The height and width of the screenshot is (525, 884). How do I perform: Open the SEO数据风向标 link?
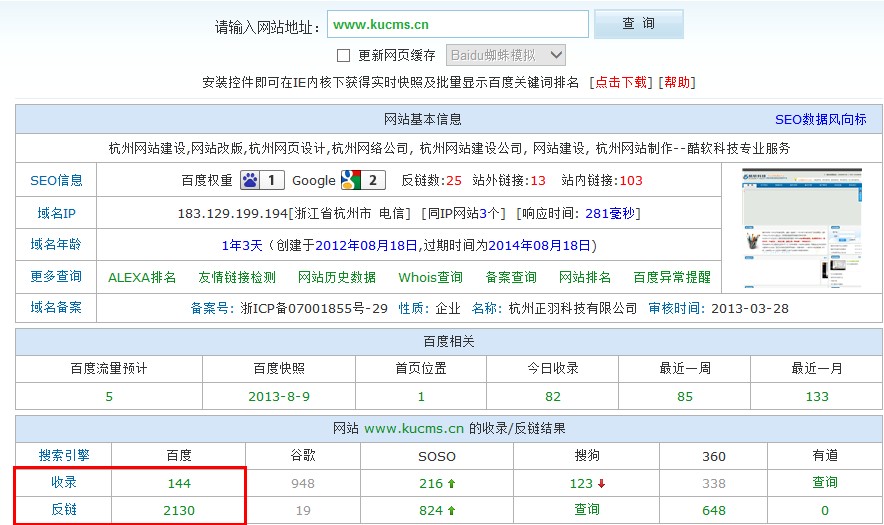click(820, 120)
